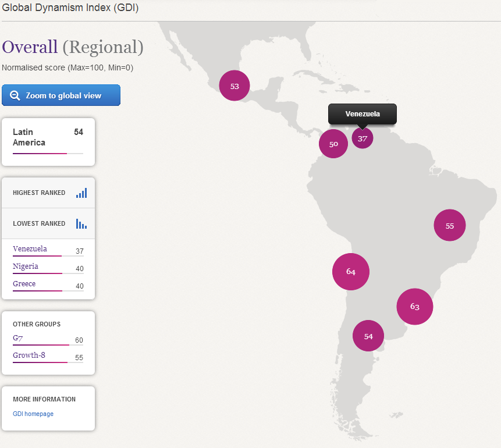Click the Highest Ranked bar chart icon

(x=81, y=193)
